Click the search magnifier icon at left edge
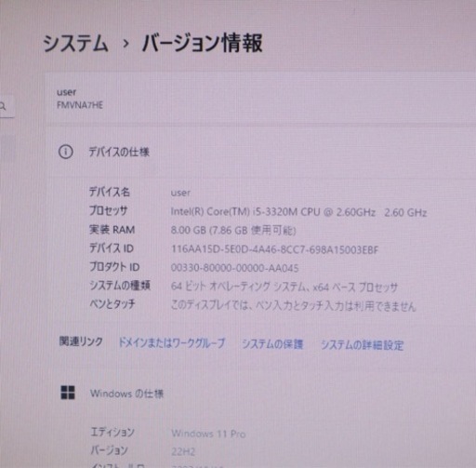Image resolution: width=476 pixels, height=468 pixels. pyautogui.click(x=3, y=106)
